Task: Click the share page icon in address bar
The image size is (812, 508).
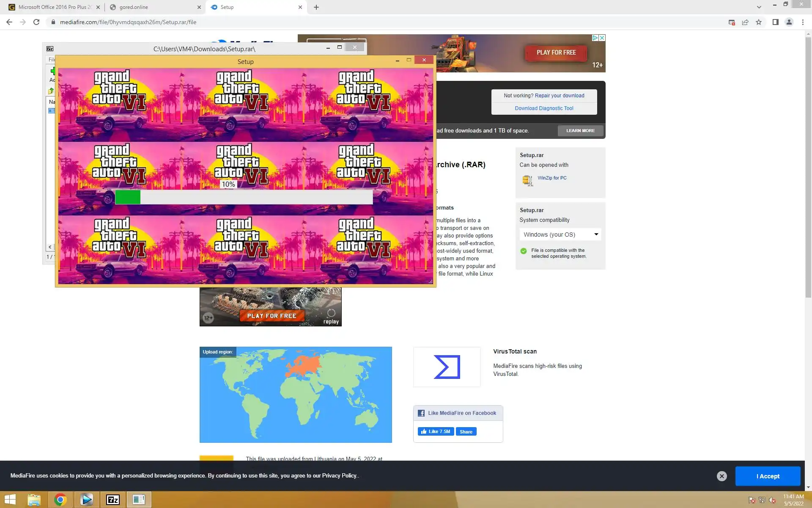Action: [x=745, y=22]
